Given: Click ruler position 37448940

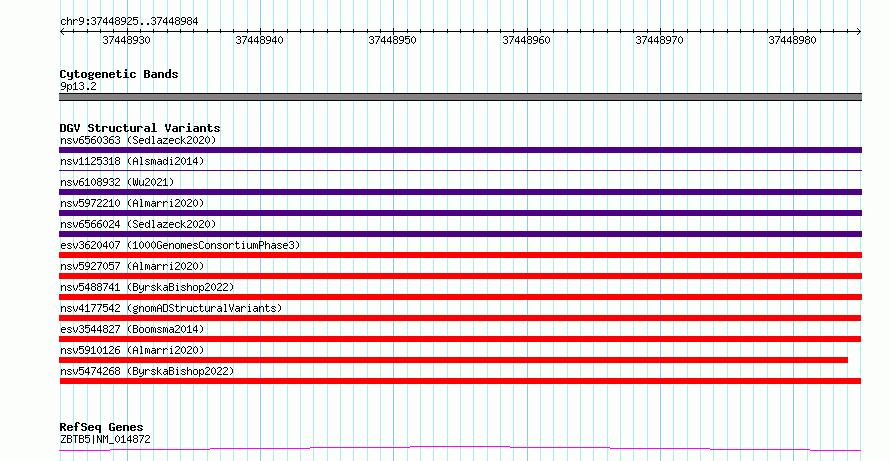Looking at the screenshot, I should 259,40.
